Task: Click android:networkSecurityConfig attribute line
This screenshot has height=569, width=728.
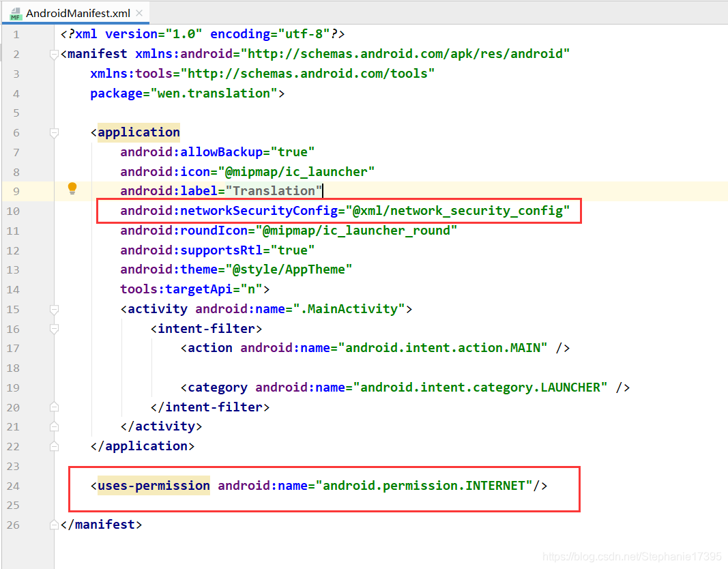Action: pyautogui.click(x=345, y=211)
